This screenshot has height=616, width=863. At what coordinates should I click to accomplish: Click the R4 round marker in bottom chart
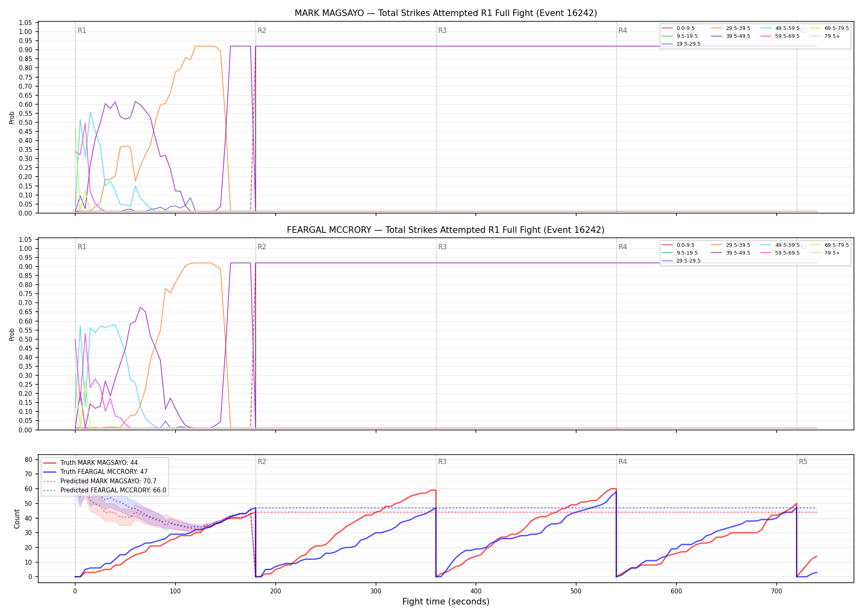pos(623,462)
